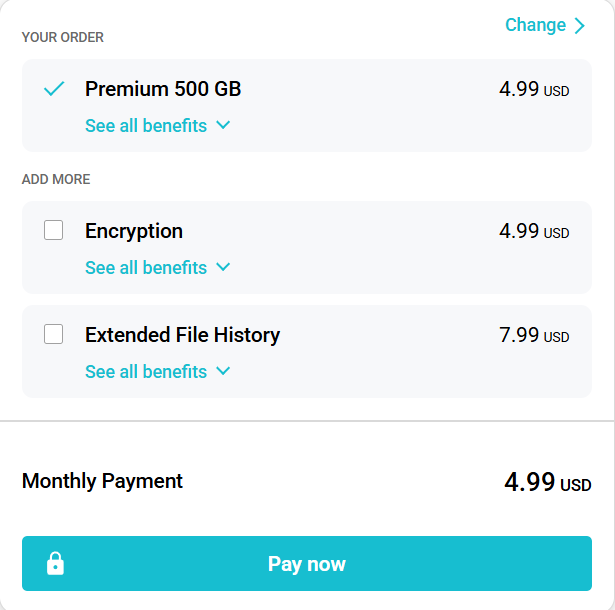
Task: Click the lock icon on Pay button
Action: (55, 564)
